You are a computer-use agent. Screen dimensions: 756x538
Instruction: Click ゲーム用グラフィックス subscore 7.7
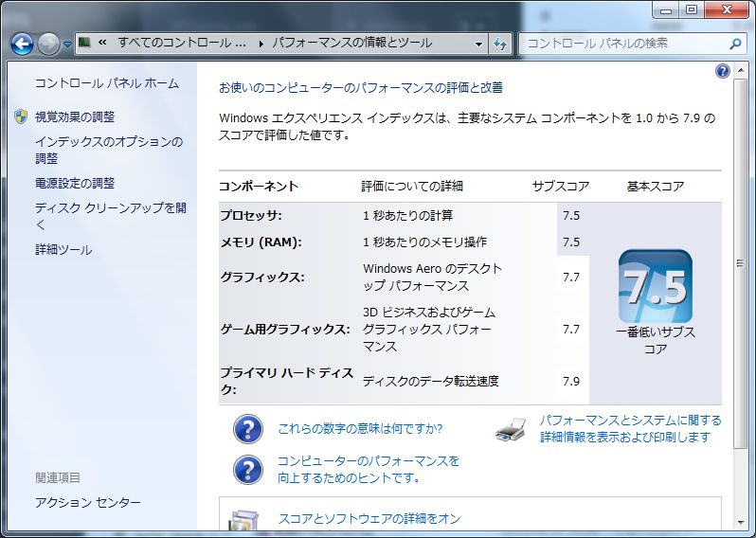[571, 330]
